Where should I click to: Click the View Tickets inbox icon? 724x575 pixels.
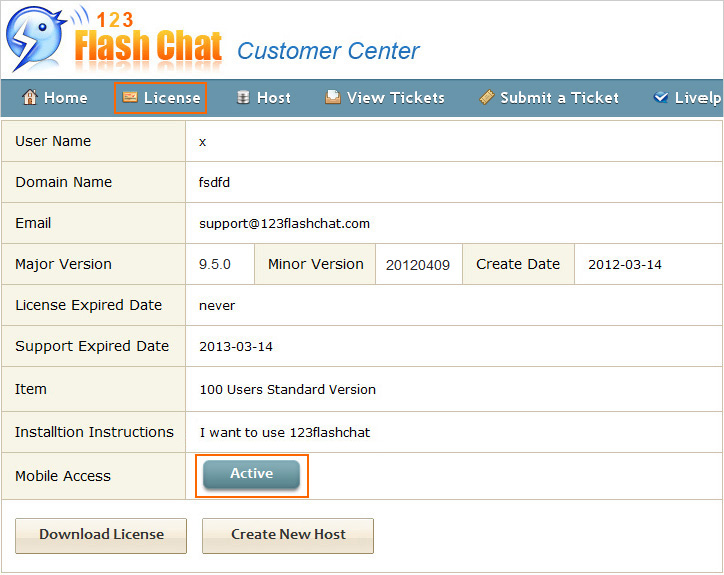(x=332, y=97)
